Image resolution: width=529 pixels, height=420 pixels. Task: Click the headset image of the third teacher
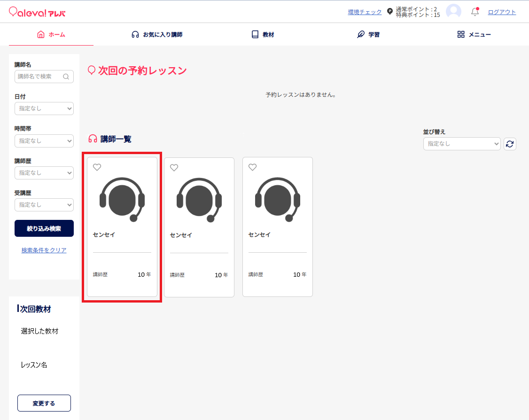277,199
